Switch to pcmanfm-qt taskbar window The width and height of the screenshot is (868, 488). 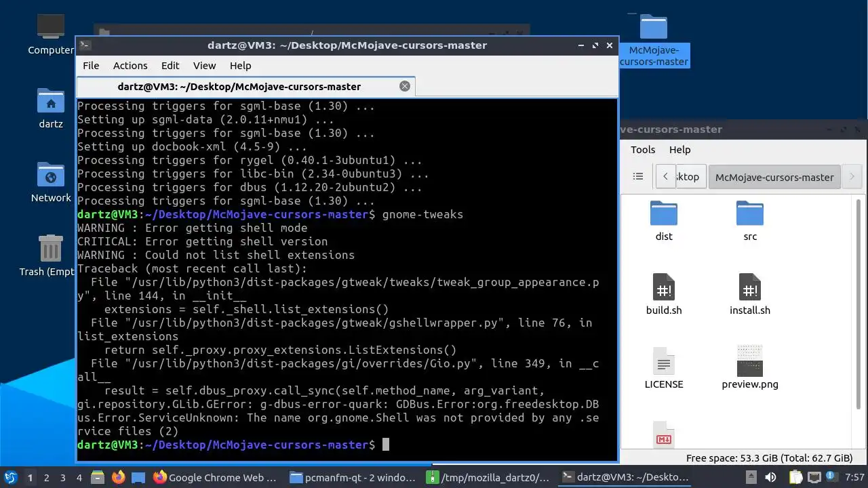(353, 477)
